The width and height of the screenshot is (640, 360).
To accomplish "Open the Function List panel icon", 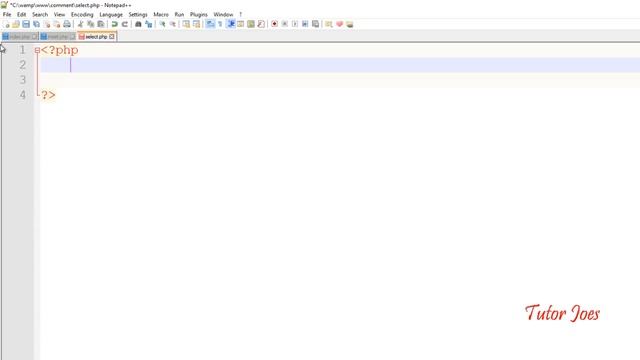I will point(261,24).
